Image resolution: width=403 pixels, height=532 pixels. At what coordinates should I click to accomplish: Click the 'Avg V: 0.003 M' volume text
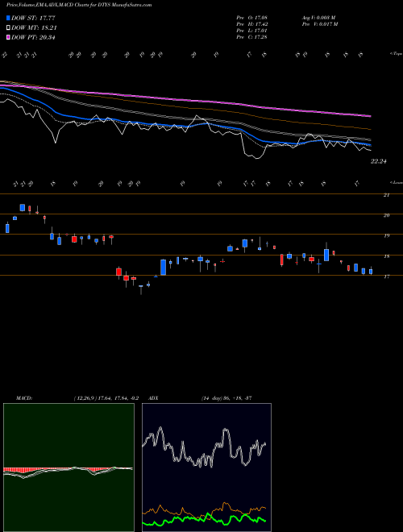318,17
